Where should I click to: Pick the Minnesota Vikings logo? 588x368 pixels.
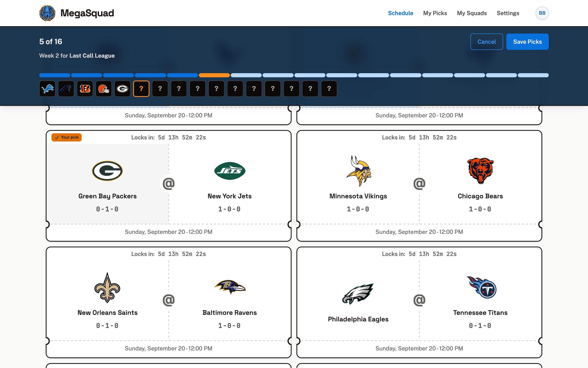tap(358, 171)
